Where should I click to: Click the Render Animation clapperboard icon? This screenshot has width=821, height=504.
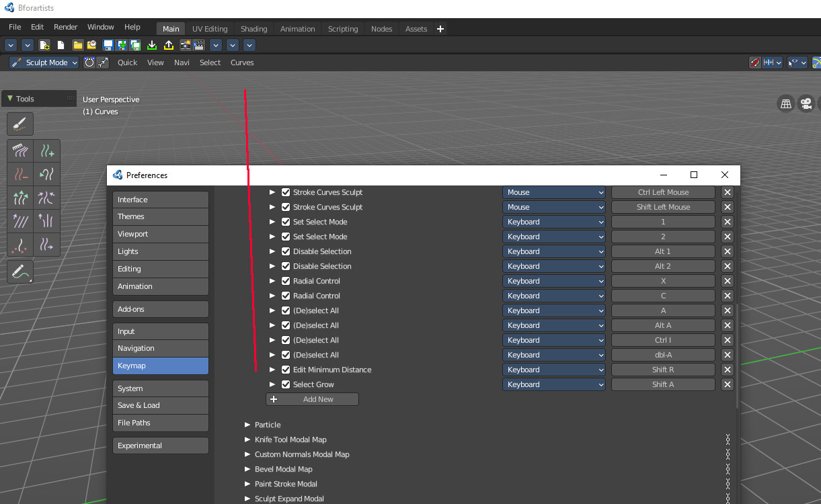[199, 45]
